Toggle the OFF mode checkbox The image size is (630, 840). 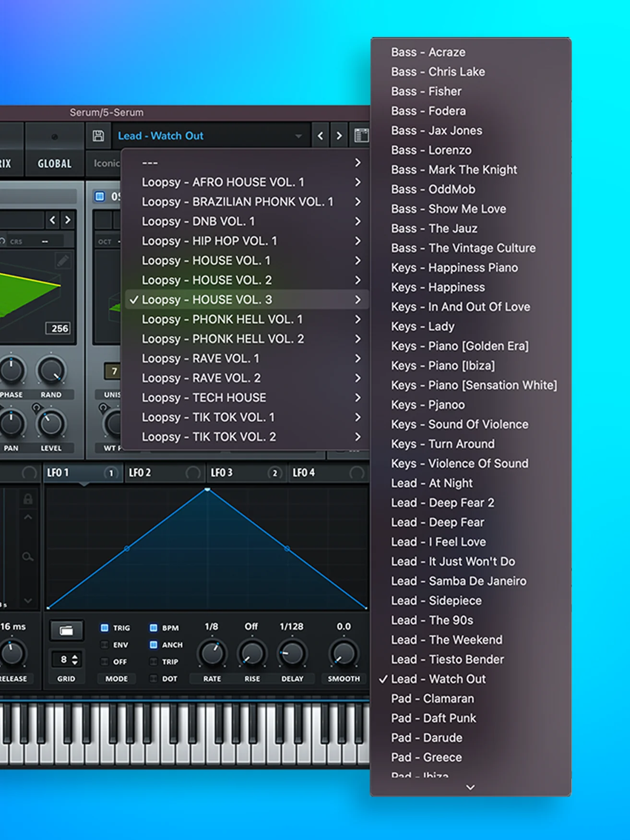click(x=104, y=661)
